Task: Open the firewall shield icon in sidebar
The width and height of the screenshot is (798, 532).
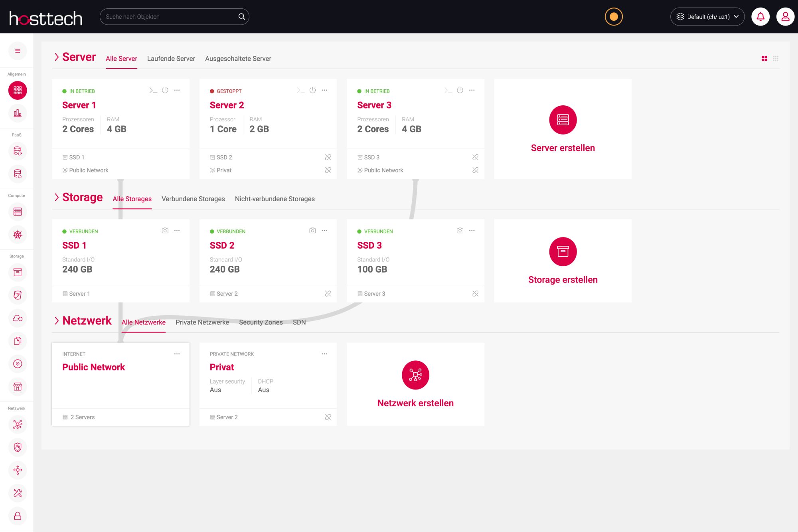Action: [18, 447]
